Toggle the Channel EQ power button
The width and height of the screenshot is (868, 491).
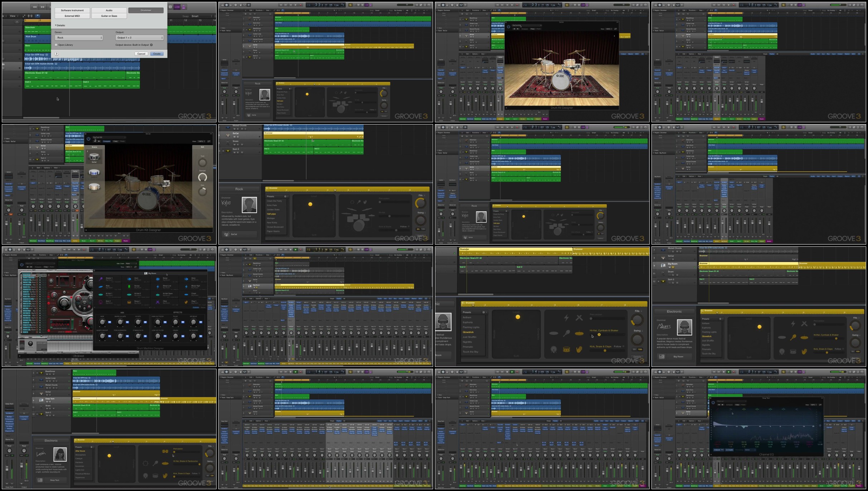[x=713, y=402]
